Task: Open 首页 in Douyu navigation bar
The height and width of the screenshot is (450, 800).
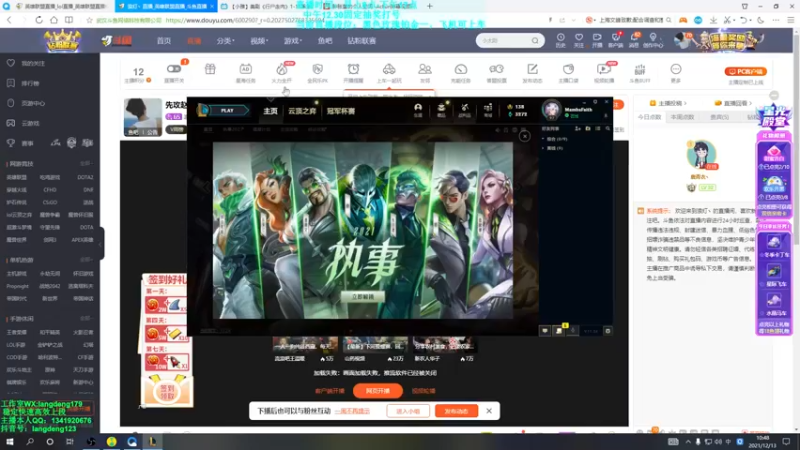Action: pos(164,41)
